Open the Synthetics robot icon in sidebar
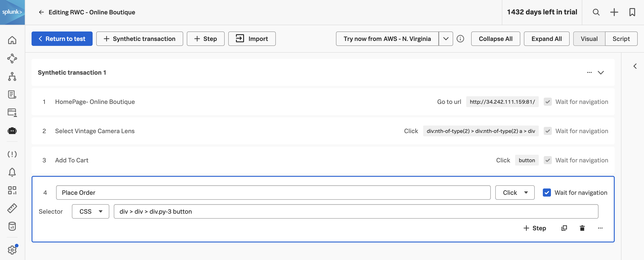The height and width of the screenshot is (260, 644). pyautogui.click(x=12, y=130)
